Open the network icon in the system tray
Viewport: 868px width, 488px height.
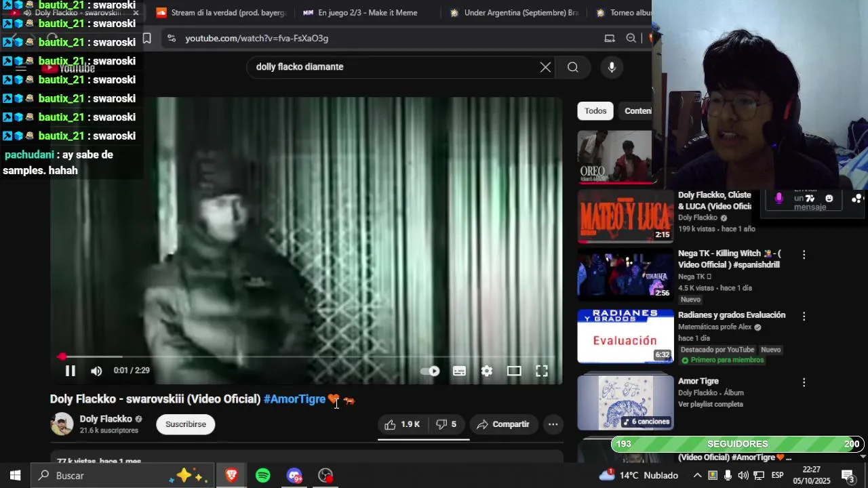759,476
